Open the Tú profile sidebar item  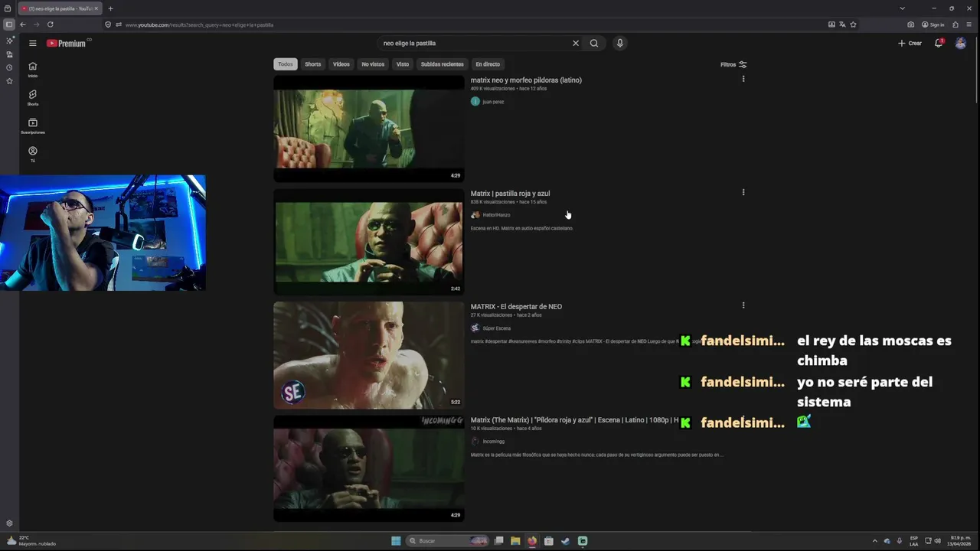[x=32, y=154]
